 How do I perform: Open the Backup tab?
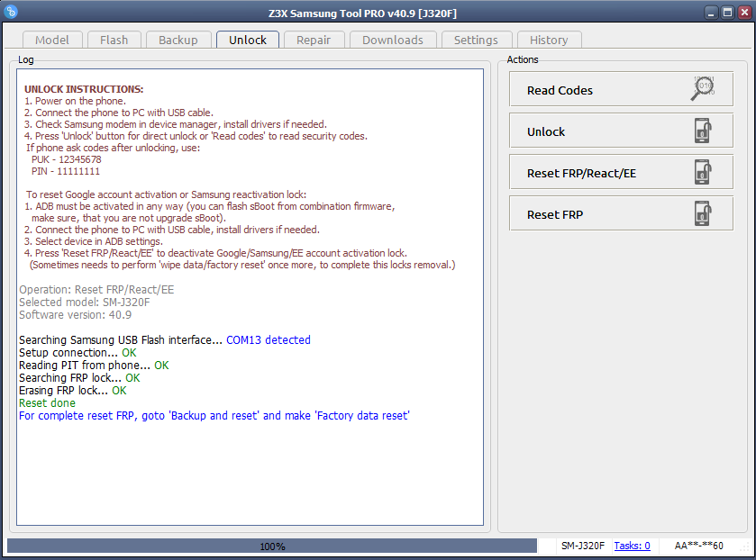pyautogui.click(x=178, y=40)
